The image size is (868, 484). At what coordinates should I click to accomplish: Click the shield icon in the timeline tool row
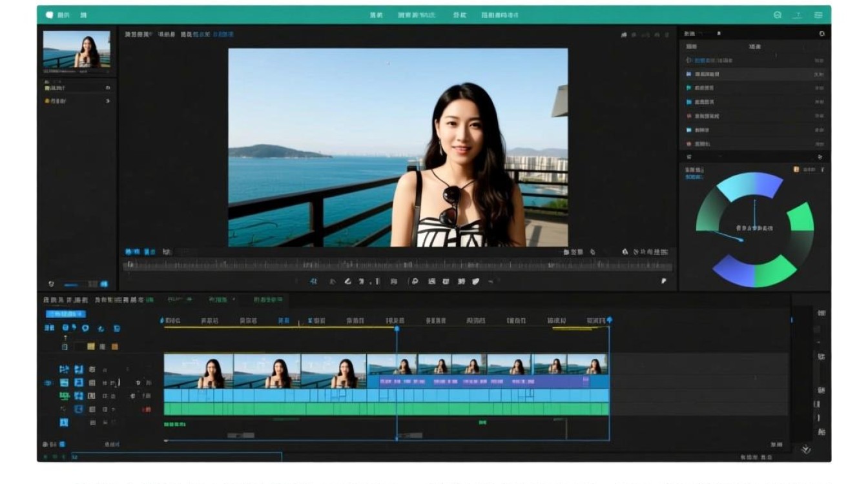(85, 328)
